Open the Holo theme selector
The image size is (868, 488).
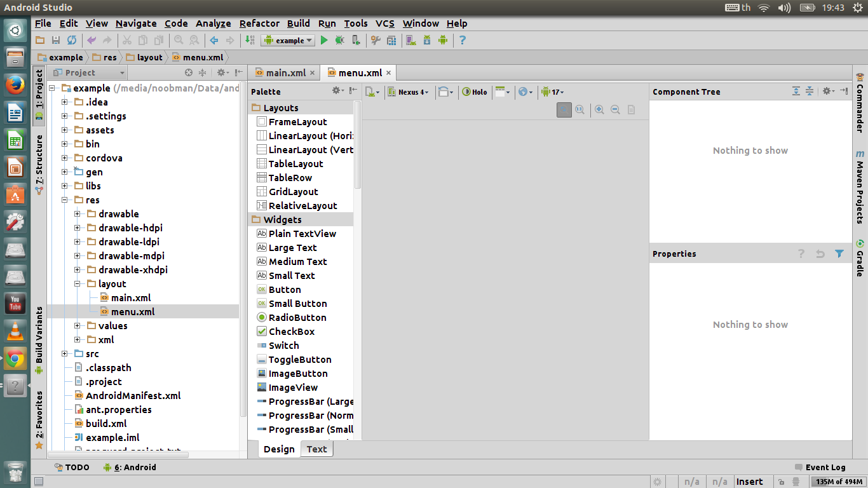click(475, 91)
